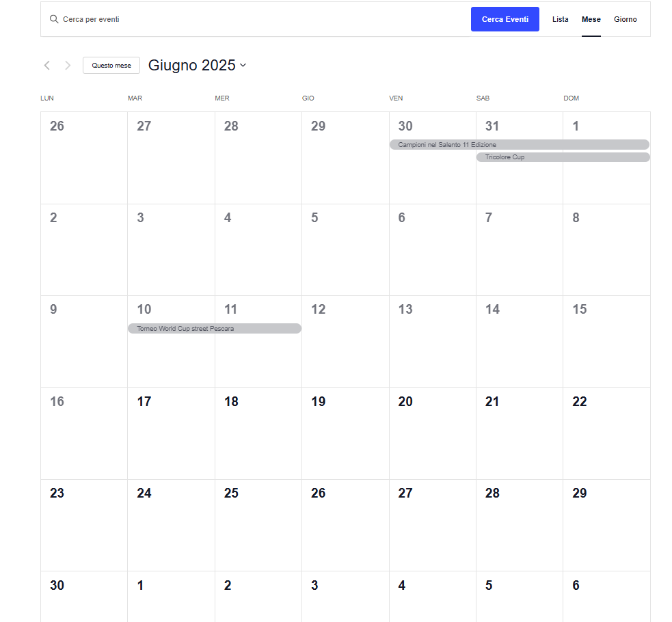Select day 10 in June
The width and height of the screenshot is (672, 622).
tap(144, 309)
